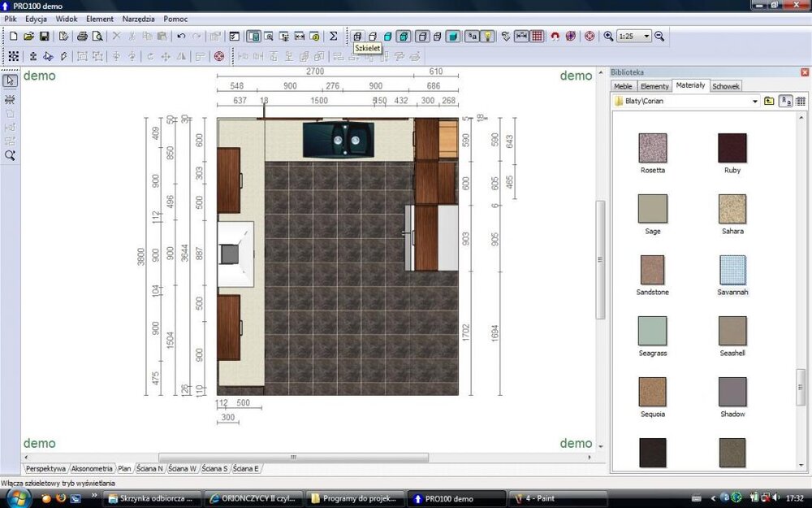This screenshot has width=812, height=508.
Task: Open the Ściana N view tab
Action: [149, 469]
